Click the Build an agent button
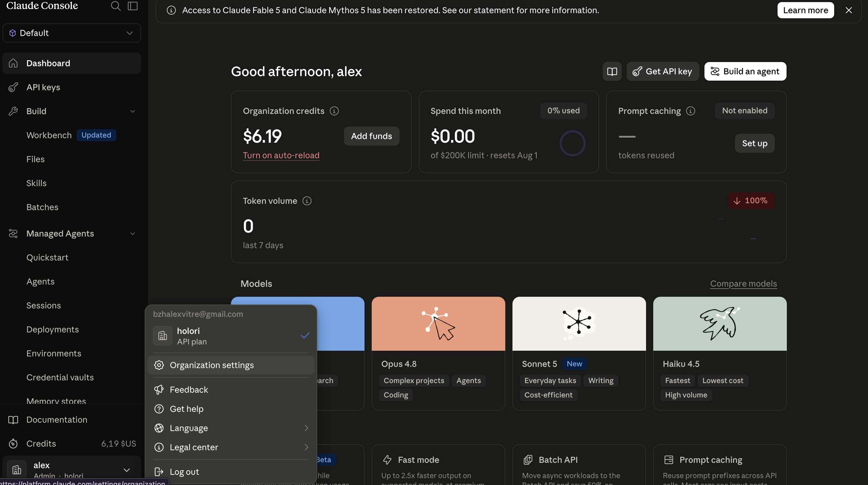Screen dimensions: 868x485 coord(745,71)
